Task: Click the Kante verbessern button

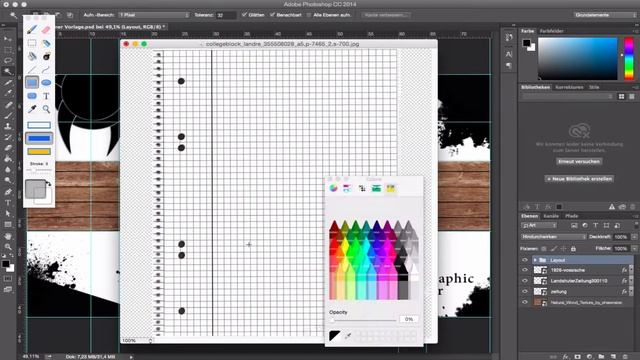Action: (385, 15)
